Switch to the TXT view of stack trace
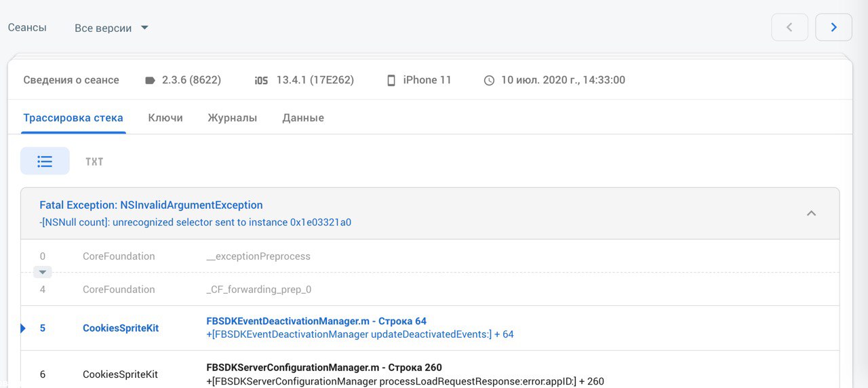This screenshot has width=868, height=388. click(x=94, y=161)
